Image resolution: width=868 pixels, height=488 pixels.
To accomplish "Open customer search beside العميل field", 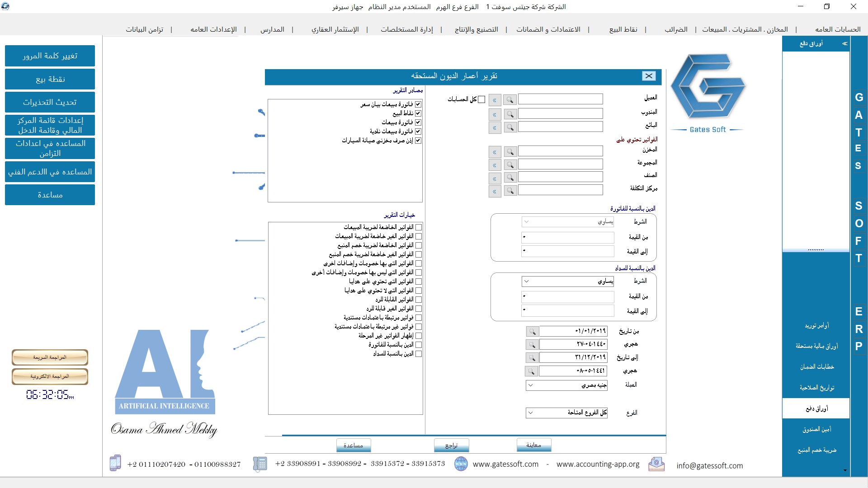I will [x=510, y=100].
